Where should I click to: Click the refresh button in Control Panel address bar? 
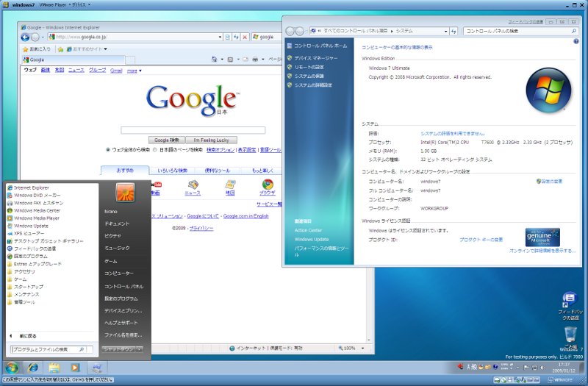coord(453,31)
